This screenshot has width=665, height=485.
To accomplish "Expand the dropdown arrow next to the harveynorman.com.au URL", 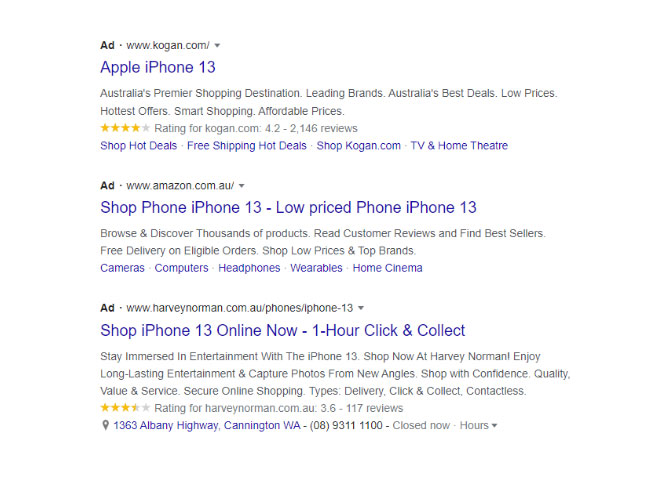I will [361, 308].
